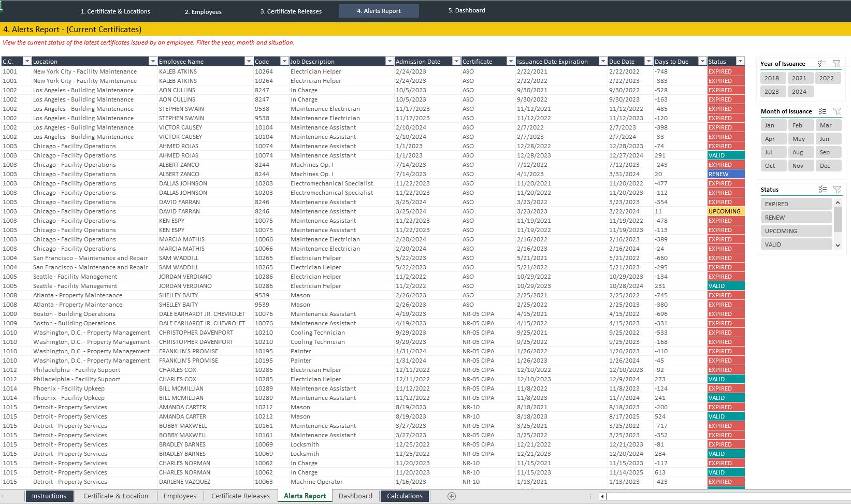Toggle multi-select in Year of Issuance slicer
851x504 pixels.
[822, 63]
